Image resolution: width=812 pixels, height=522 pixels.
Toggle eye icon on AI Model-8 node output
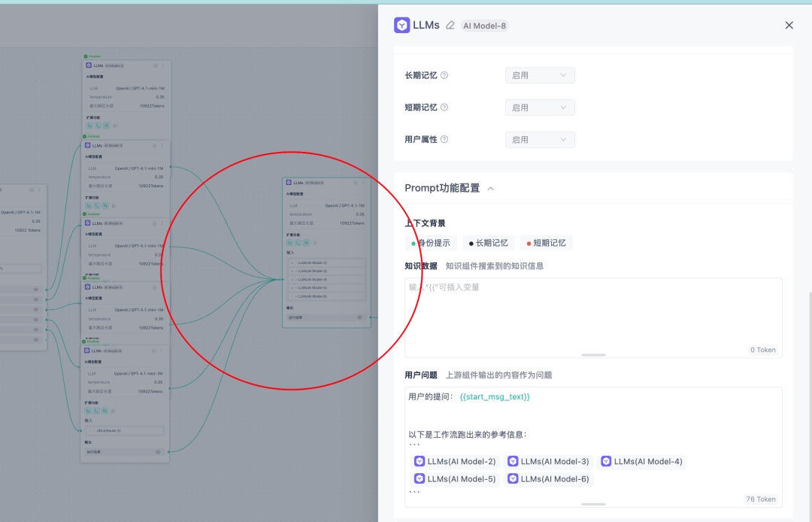(x=359, y=317)
